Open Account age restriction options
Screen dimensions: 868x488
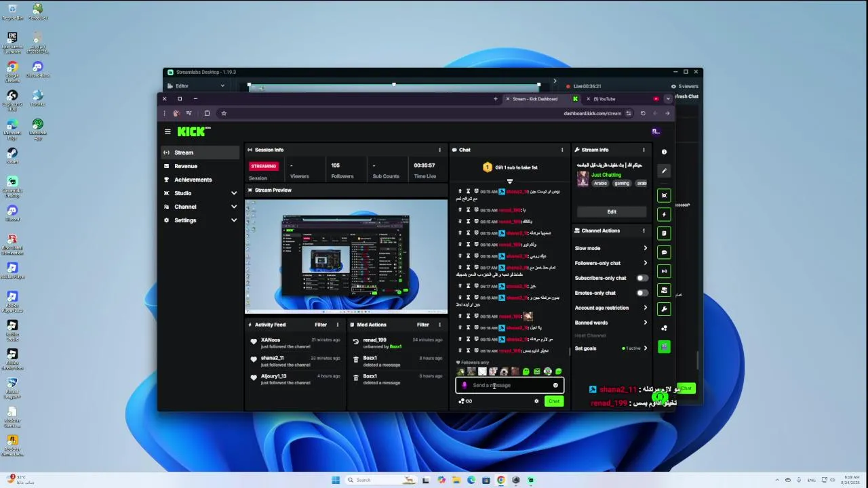point(611,308)
